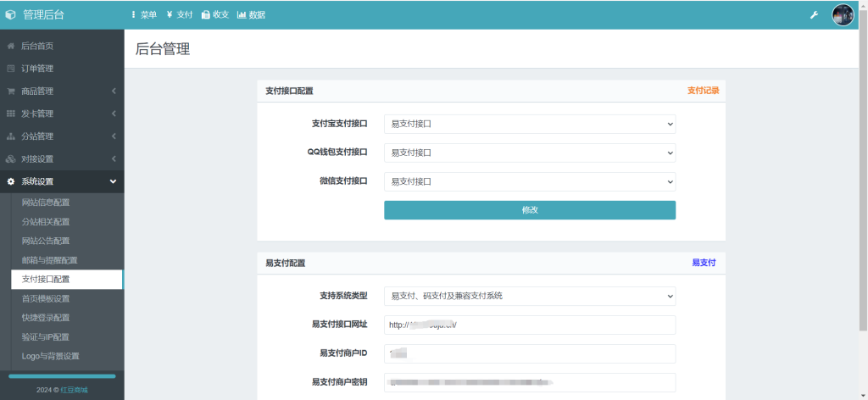Click the 红豆商城 footer link
Viewport: 868px width, 400px height.
(75, 390)
